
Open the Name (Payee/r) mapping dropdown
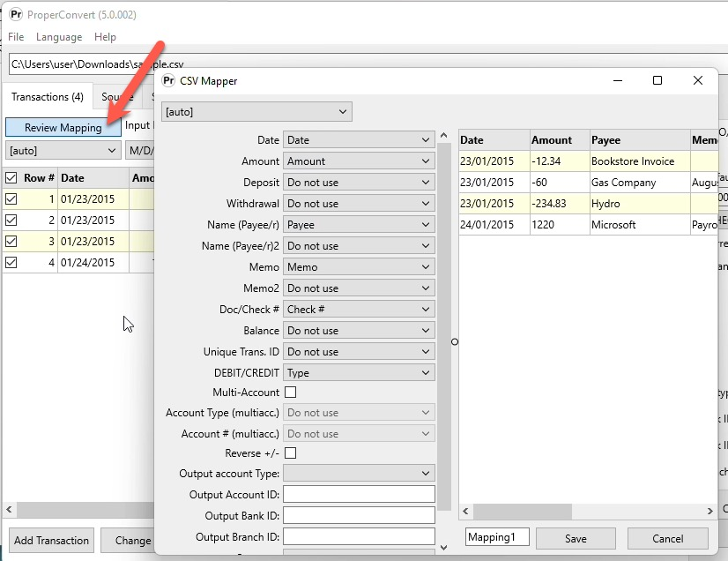click(x=359, y=224)
